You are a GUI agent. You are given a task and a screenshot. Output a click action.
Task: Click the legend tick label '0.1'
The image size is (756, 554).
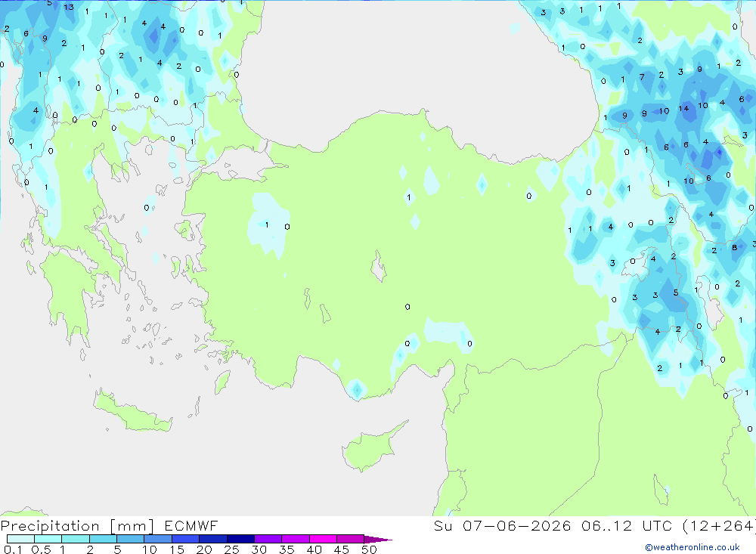tap(13, 549)
